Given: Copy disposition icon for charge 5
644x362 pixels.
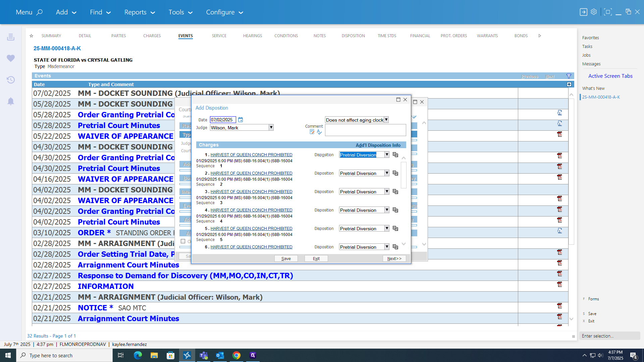Looking at the screenshot, I should click(395, 228).
